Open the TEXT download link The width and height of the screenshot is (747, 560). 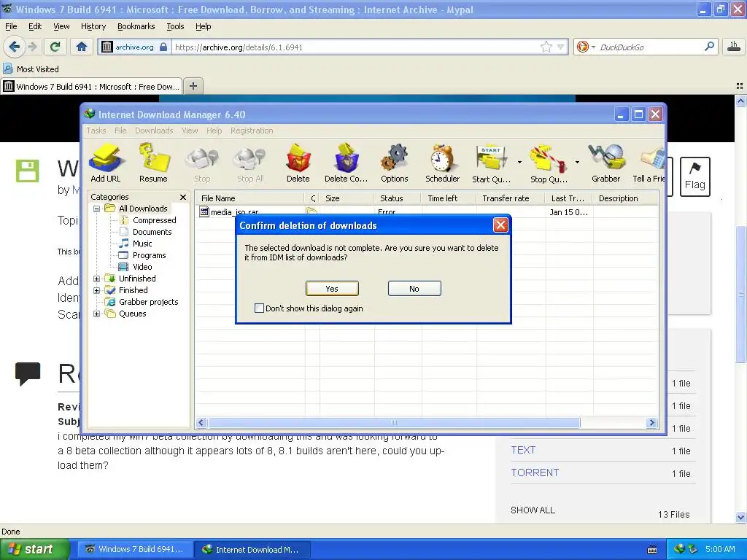pyautogui.click(x=523, y=450)
